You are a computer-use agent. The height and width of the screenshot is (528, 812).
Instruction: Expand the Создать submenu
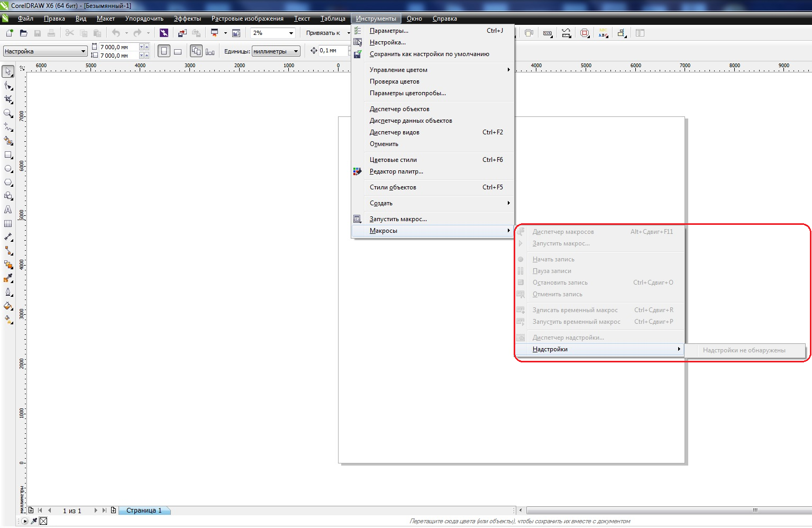[x=433, y=203]
